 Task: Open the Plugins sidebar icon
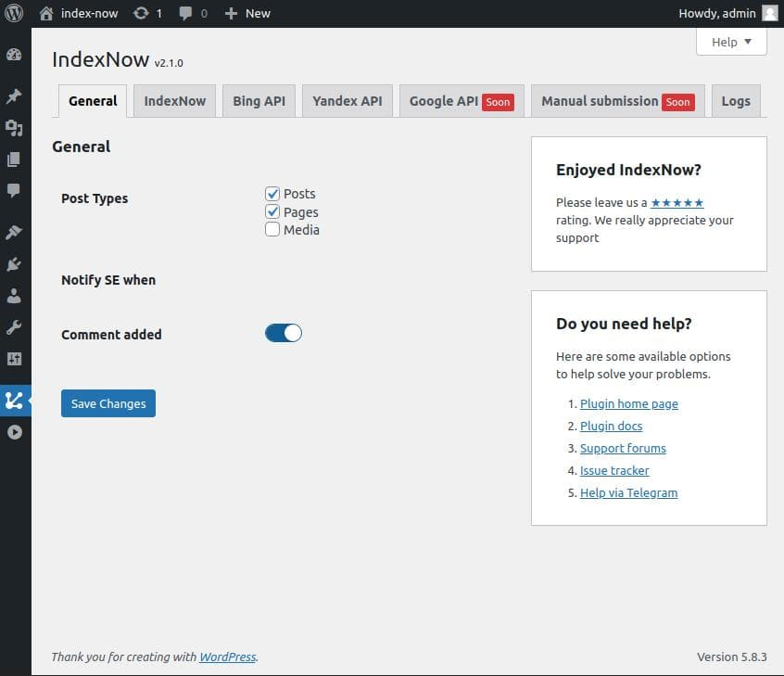click(x=14, y=263)
